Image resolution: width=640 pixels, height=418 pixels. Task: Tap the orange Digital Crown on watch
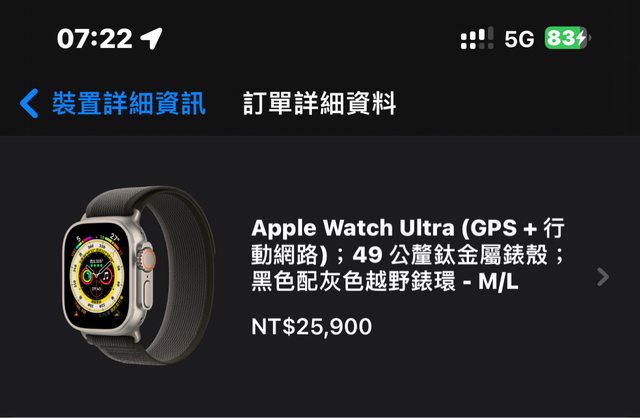pyautogui.click(x=147, y=258)
